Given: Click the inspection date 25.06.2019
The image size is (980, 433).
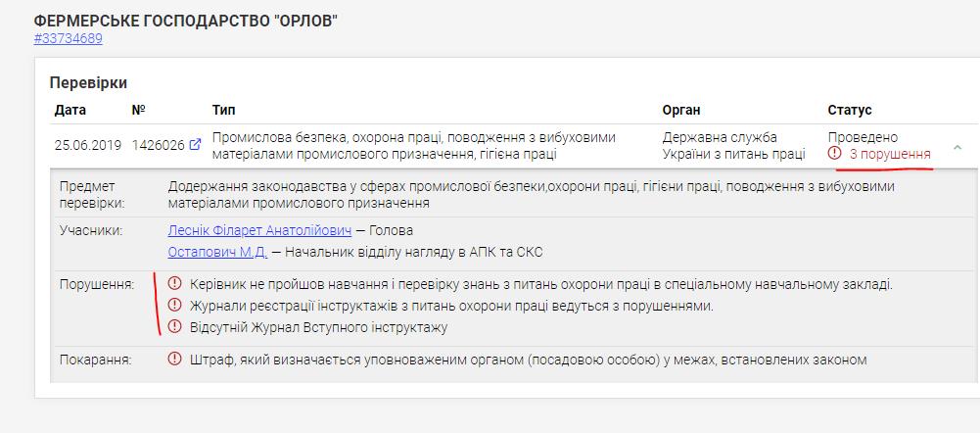Looking at the screenshot, I should click(88, 145).
